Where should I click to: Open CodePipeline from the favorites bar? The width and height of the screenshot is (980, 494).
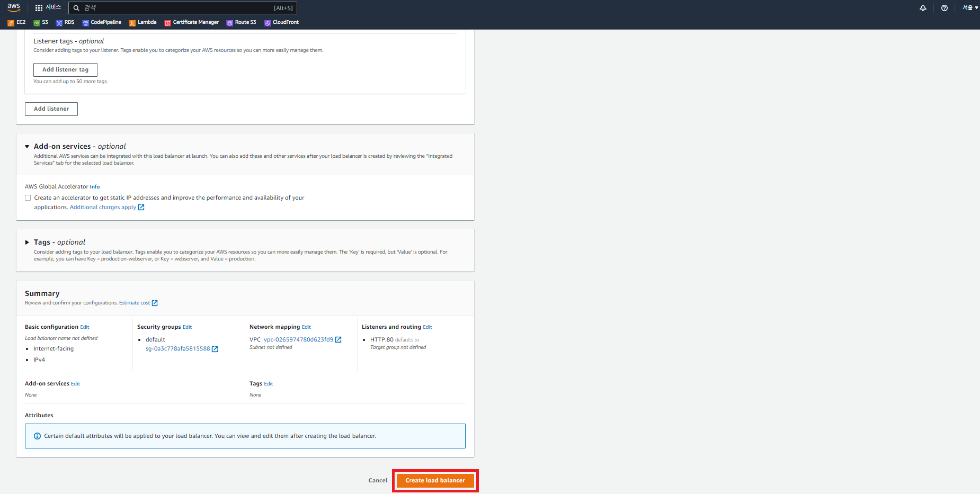click(x=102, y=22)
